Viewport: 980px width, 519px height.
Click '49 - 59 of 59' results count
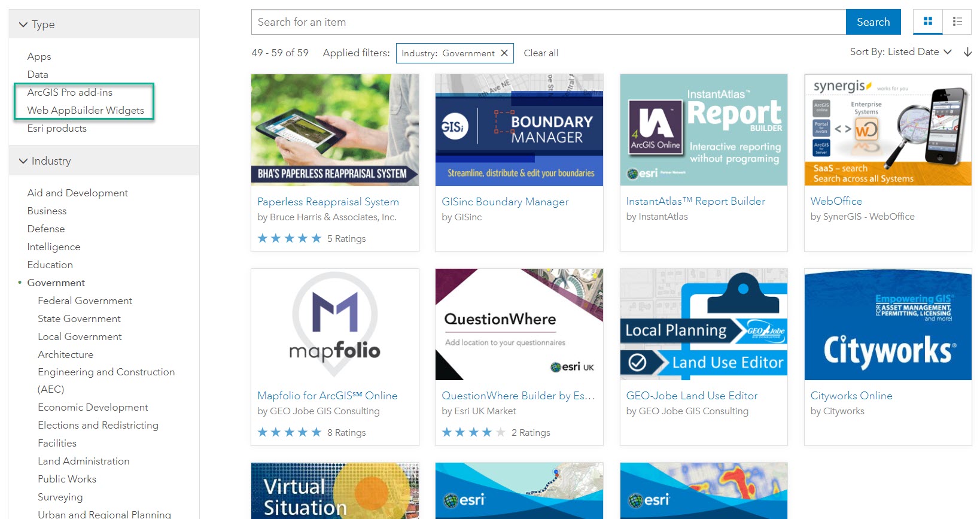[x=280, y=53]
